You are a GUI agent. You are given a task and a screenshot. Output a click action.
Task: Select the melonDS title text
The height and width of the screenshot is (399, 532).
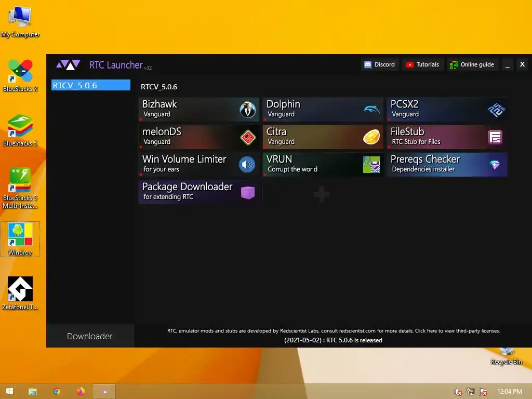[162, 131]
